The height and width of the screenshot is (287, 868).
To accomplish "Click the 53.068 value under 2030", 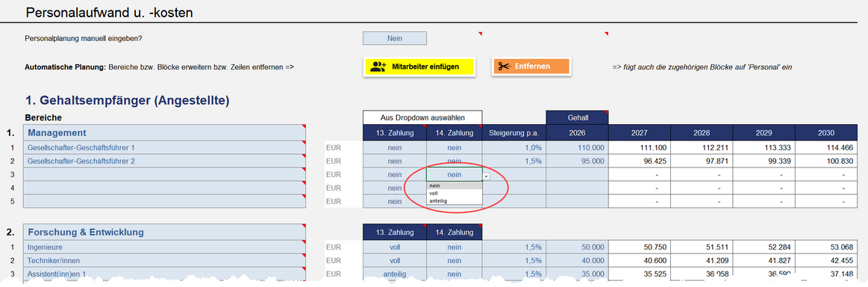I will pos(826,247).
